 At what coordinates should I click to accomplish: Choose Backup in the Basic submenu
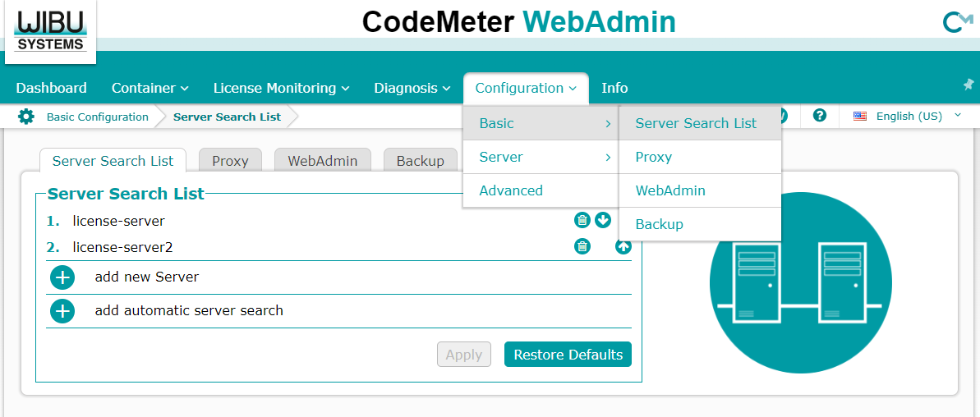(659, 224)
